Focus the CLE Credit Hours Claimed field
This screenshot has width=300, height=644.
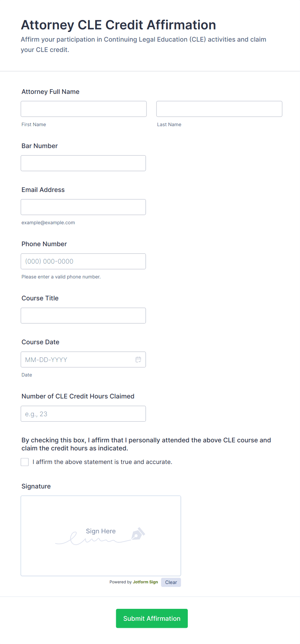click(x=83, y=414)
